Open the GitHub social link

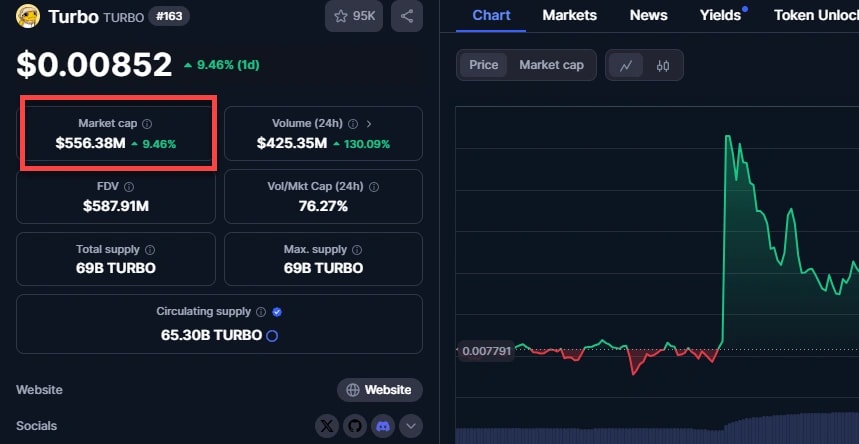coord(354,426)
